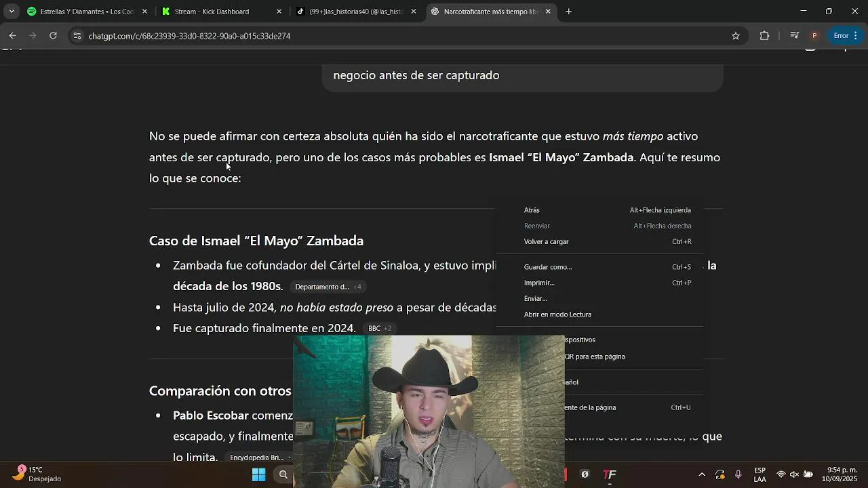Open Wi-Fi network settings tray icon
The width and height of the screenshot is (868, 488).
tap(781, 474)
